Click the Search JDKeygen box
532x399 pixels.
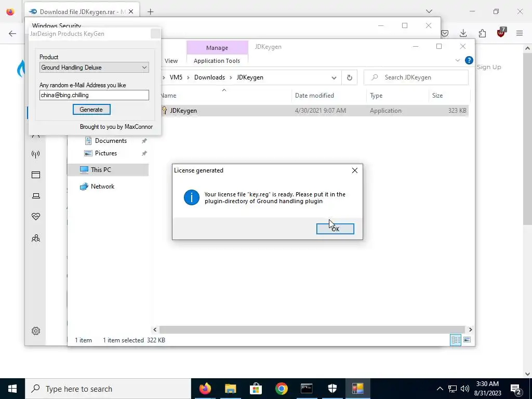(x=416, y=77)
